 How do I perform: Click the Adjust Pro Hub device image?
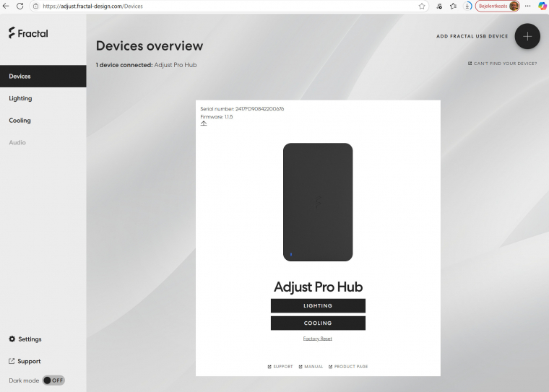[318, 202]
